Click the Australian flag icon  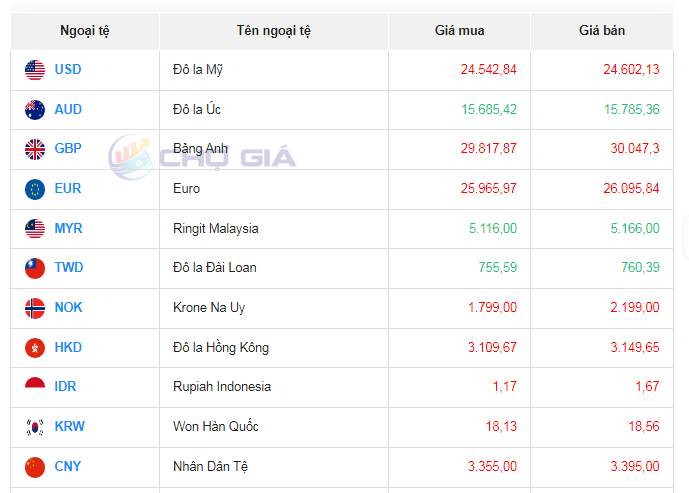click(35, 110)
